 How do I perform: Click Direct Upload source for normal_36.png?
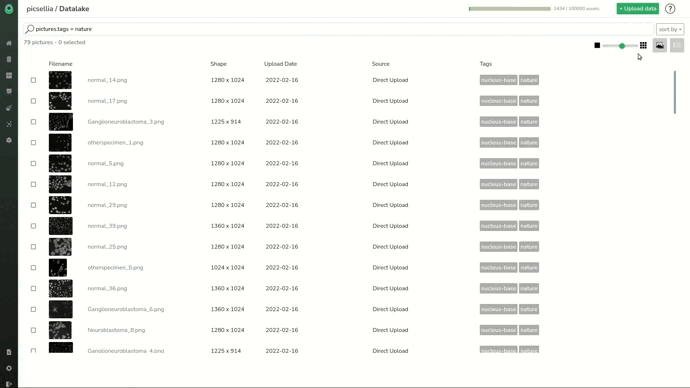click(390, 289)
